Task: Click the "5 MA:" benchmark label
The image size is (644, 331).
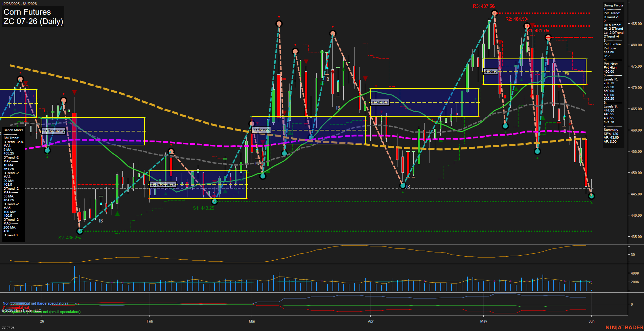Action: [x=8, y=150]
